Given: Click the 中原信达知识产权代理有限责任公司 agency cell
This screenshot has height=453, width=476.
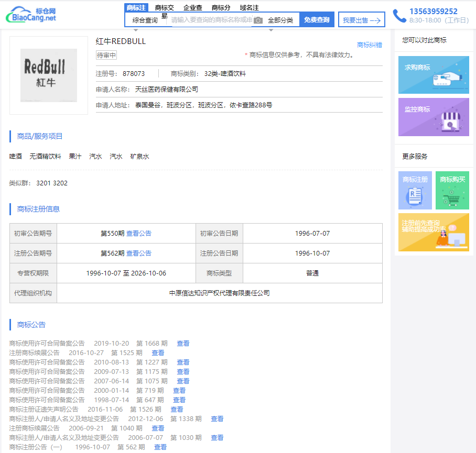Looking at the screenshot, I should pos(220,293).
